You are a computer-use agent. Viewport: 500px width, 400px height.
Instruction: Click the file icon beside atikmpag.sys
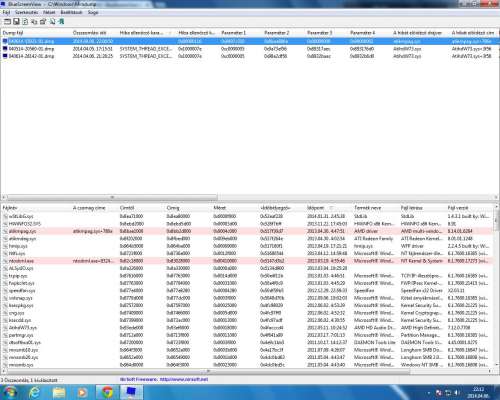tap(5, 231)
